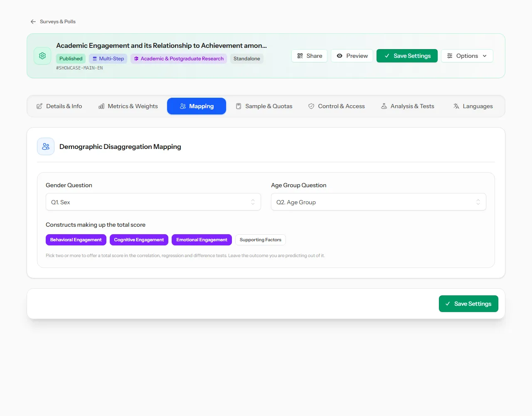This screenshot has width=532, height=416.
Task: Enable the Supporting Factors construct
Action: (x=261, y=240)
